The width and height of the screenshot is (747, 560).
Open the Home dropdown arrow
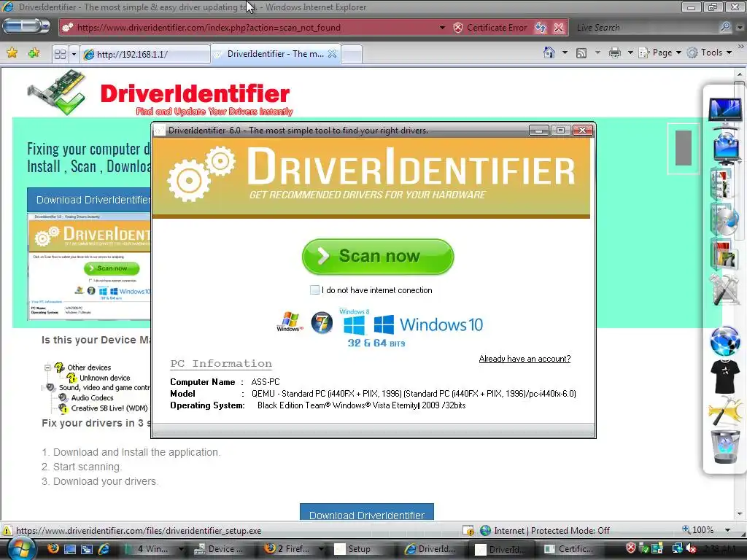[x=565, y=52]
